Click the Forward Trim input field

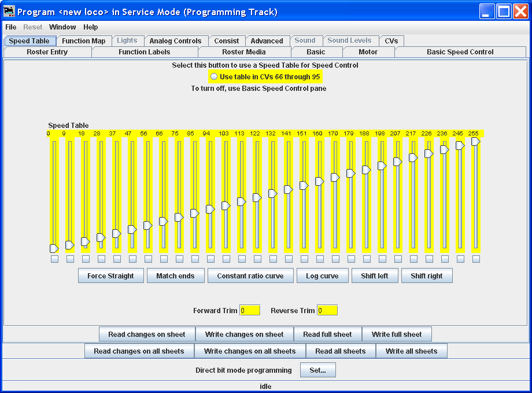(250, 311)
